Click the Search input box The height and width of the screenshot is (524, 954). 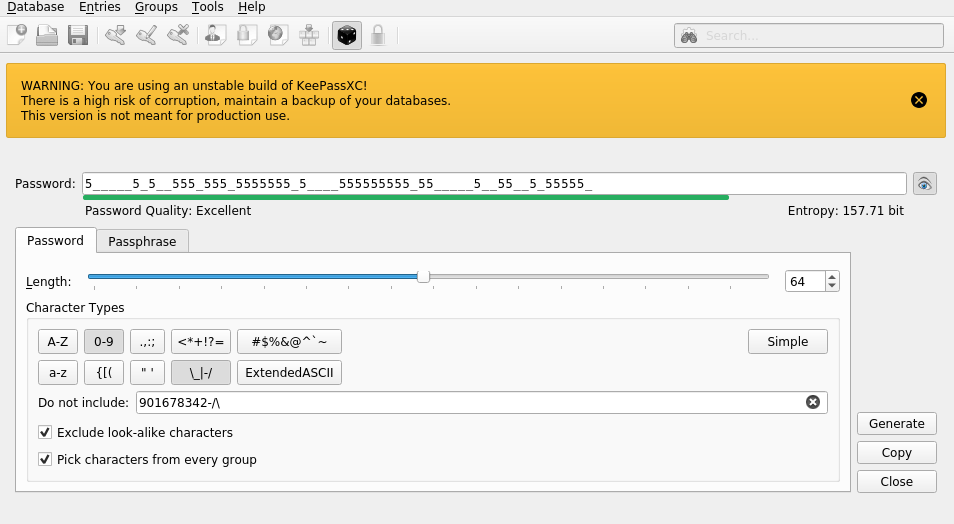[809, 36]
